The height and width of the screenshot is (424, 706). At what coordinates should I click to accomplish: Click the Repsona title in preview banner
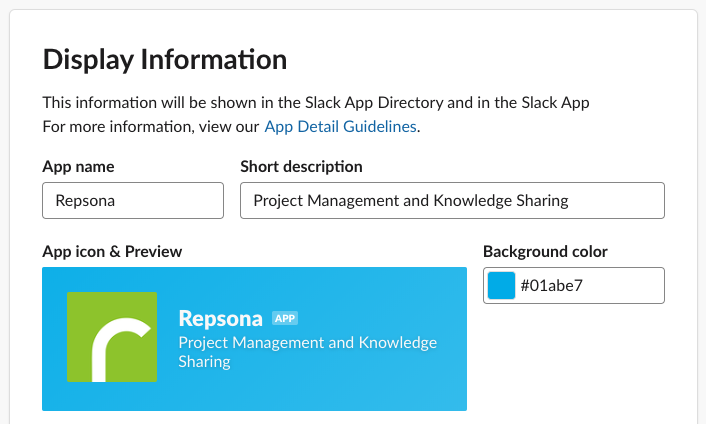(218, 318)
